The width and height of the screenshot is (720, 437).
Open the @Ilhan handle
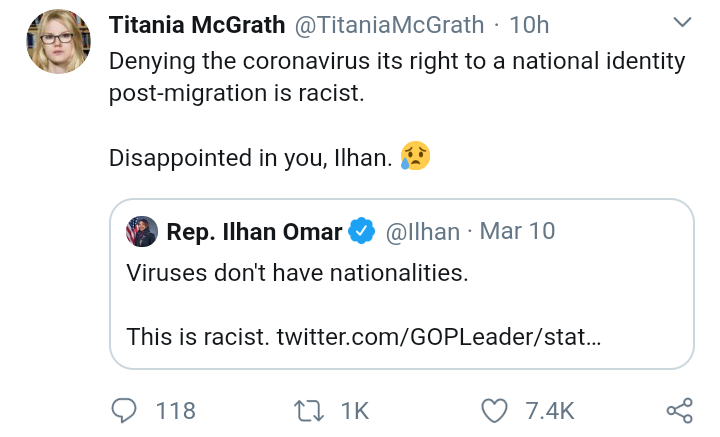(423, 231)
